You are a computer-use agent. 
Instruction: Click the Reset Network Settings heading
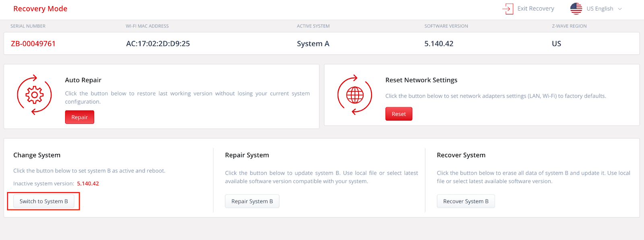coord(421,80)
